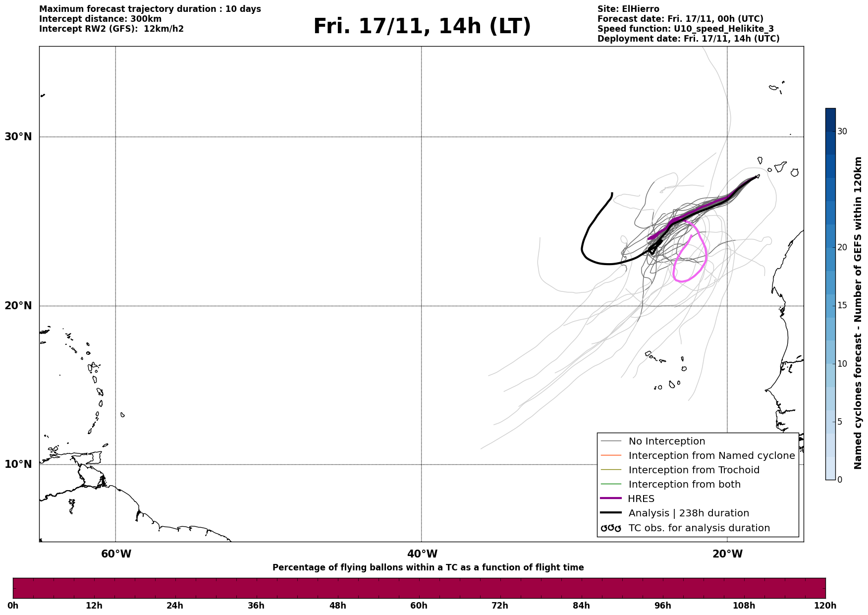The width and height of the screenshot is (868, 615).
Task: Click the 48h mark on flight-time bar
Action: click(x=338, y=606)
